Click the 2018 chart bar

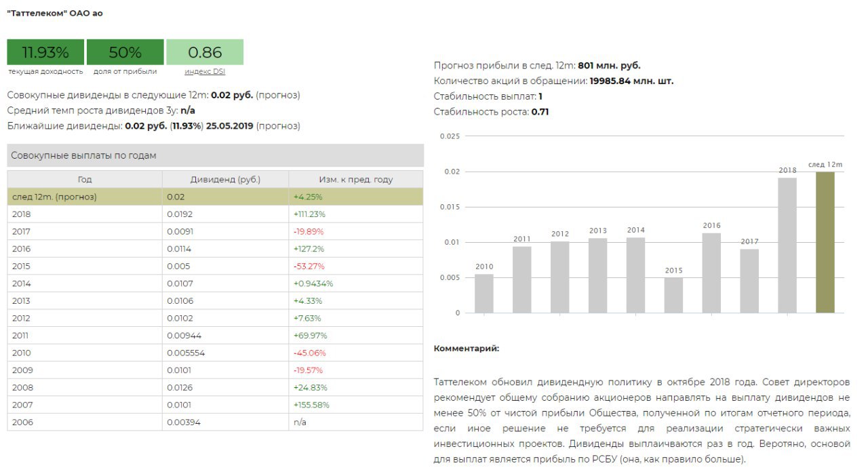point(787,245)
